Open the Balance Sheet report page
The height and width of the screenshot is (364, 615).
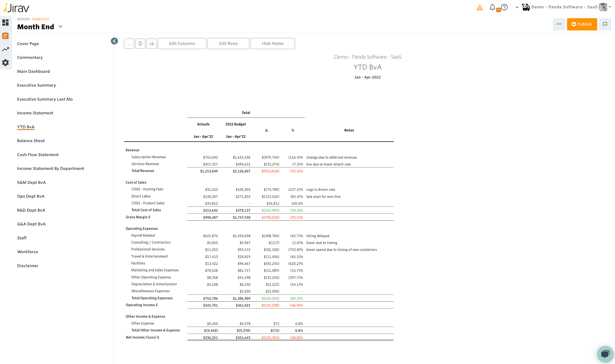31,140
